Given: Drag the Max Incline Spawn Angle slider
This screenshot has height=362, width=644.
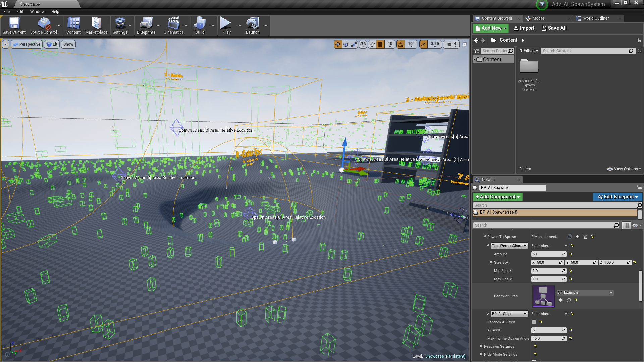Looking at the screenshot, I should click(547, 338).
